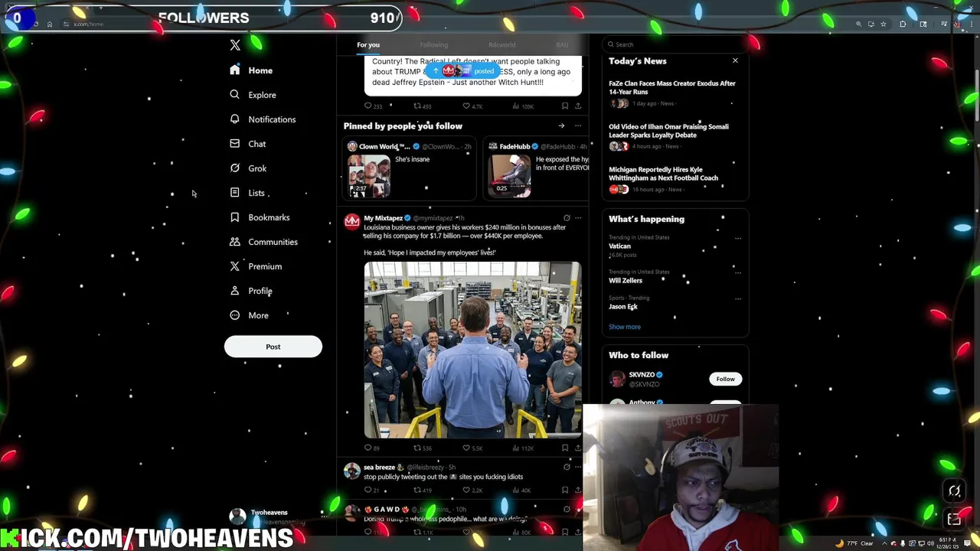Screen dimensions: 980x551
Task: Open Chat in the sidebar
Action: pos(247,144)
